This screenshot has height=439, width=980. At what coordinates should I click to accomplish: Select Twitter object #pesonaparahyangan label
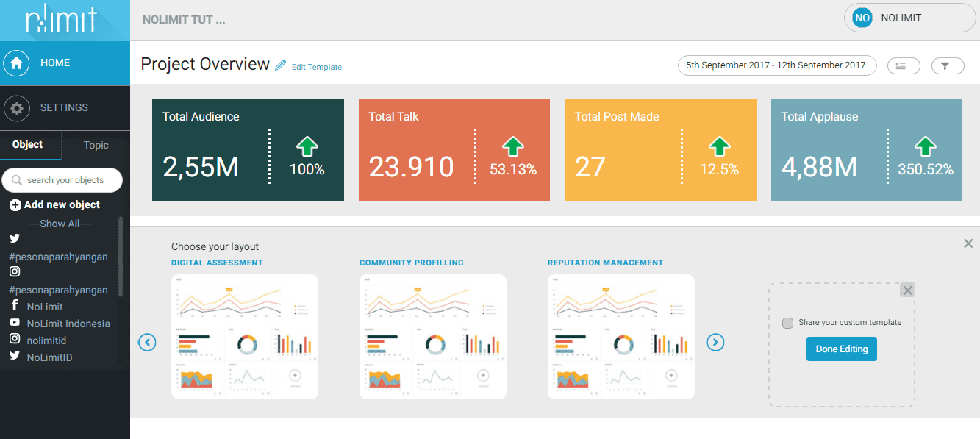click(x=59, y=257)
